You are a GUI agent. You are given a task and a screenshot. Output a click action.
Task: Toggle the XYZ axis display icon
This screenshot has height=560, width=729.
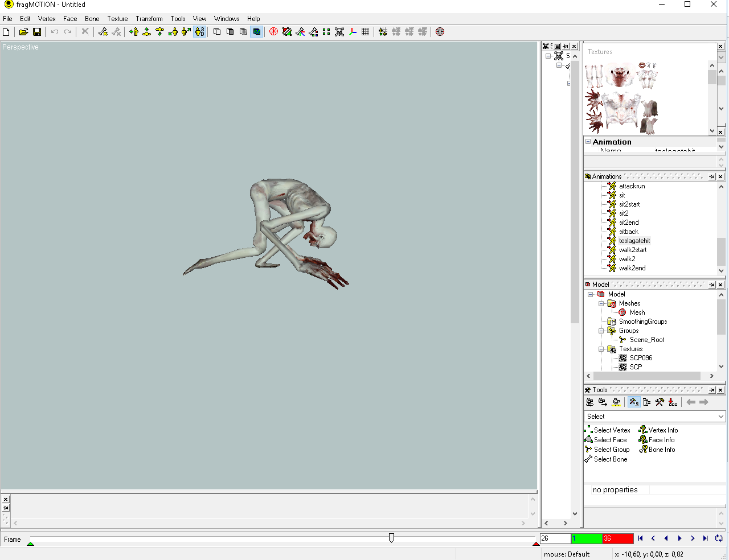[353, 32]
